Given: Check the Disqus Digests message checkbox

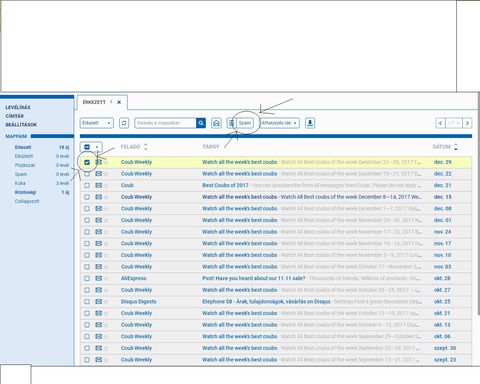Looking at the screenshot, I should click(x=87, y=302).
